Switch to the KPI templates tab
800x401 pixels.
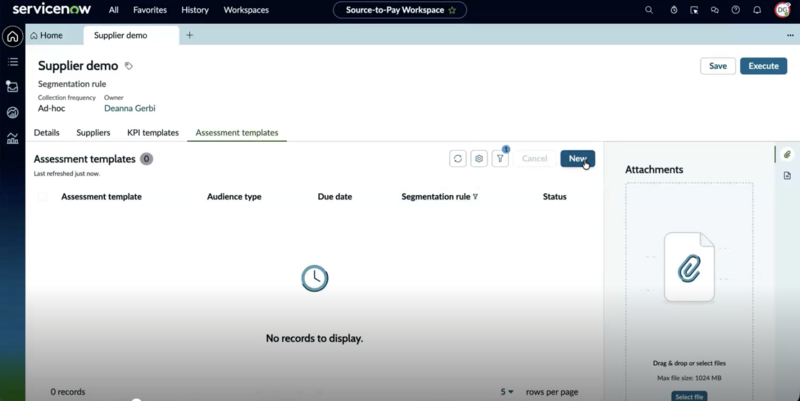[x=153, y=133]
